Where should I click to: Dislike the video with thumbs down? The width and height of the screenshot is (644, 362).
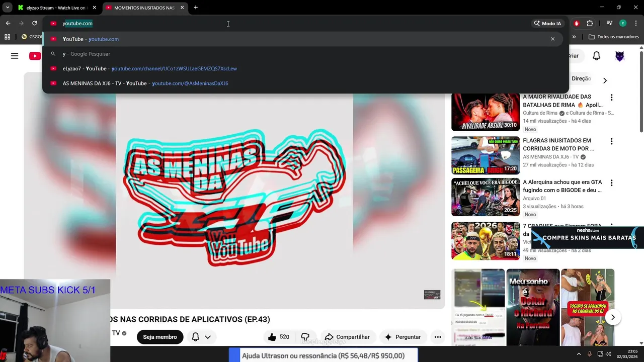tap(305, 337)
